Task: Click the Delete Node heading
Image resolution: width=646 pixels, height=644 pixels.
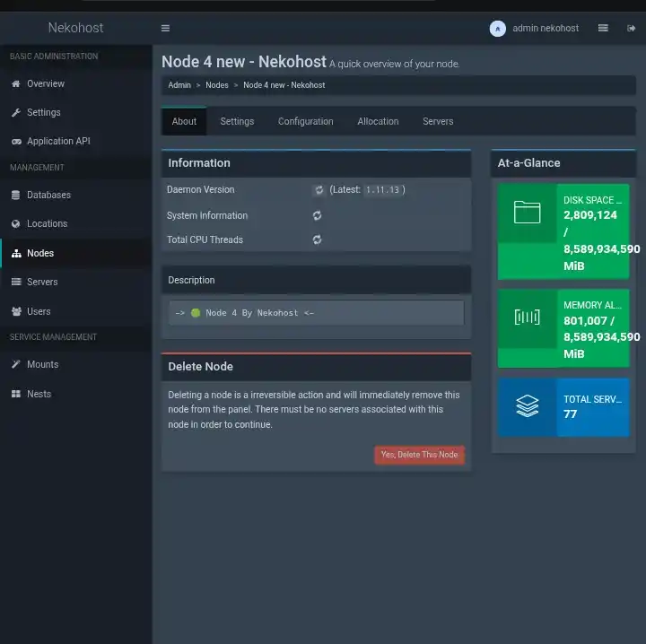Action: point(200,367)
